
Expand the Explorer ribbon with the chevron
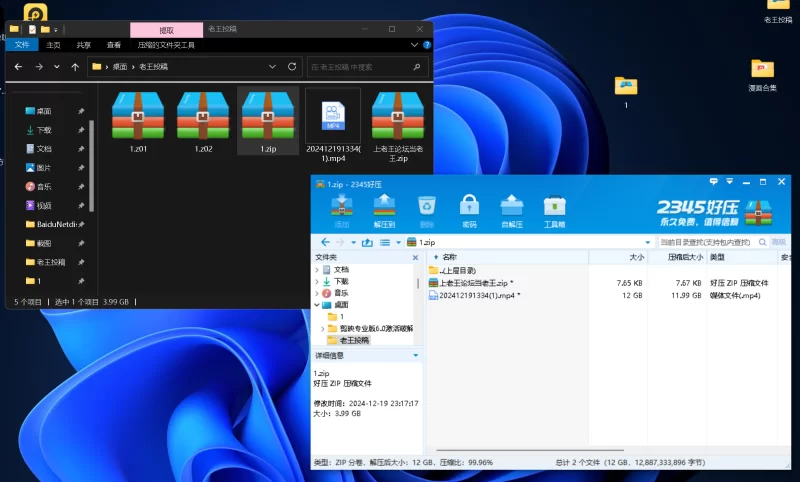pos(414,45)
